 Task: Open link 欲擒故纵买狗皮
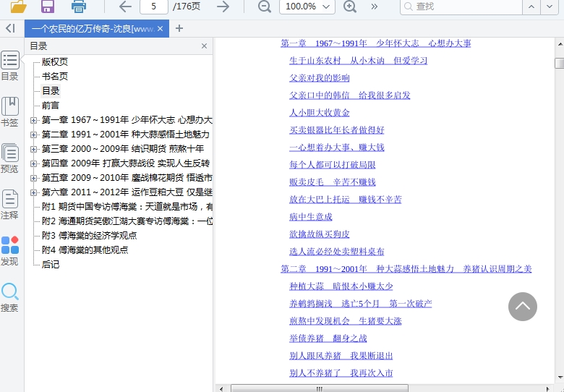pyautogui.click(x=320, y=234)
